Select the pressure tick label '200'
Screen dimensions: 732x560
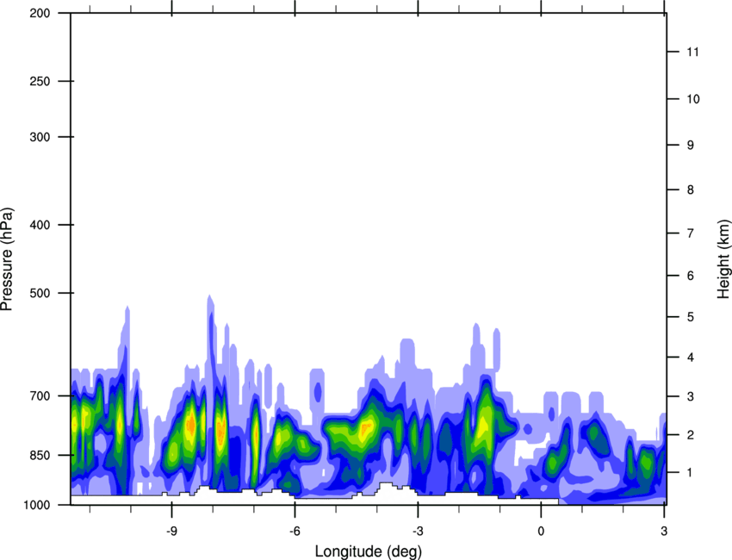pos(40,14)
